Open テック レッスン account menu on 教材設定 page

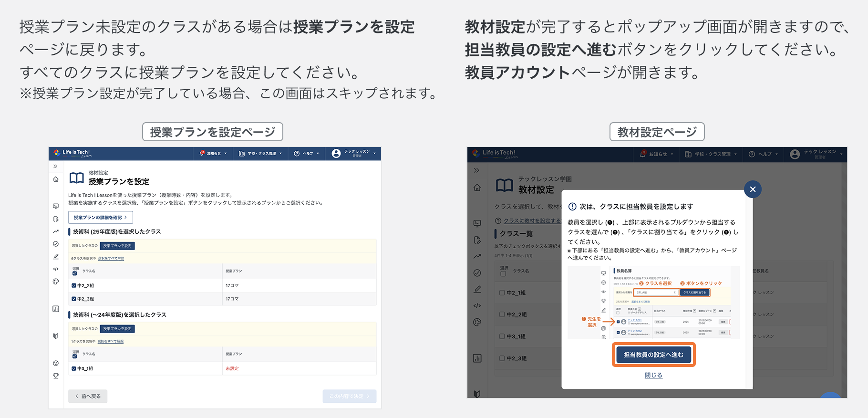(x=816, y=154)
